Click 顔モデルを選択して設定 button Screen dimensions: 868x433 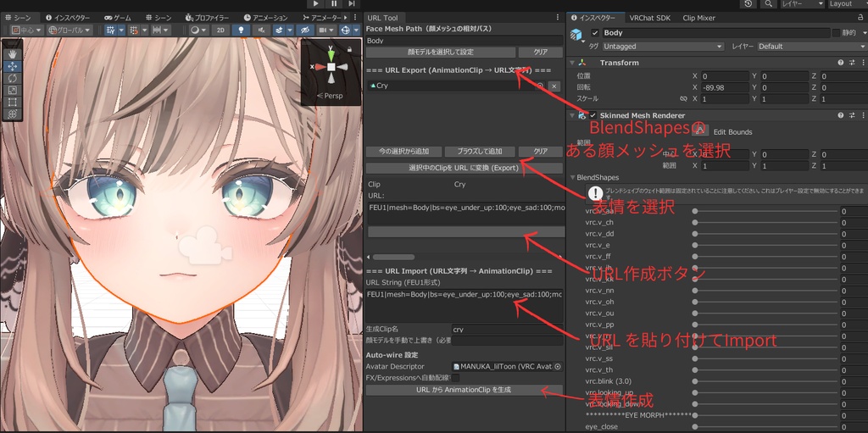[x=441, y=52]
